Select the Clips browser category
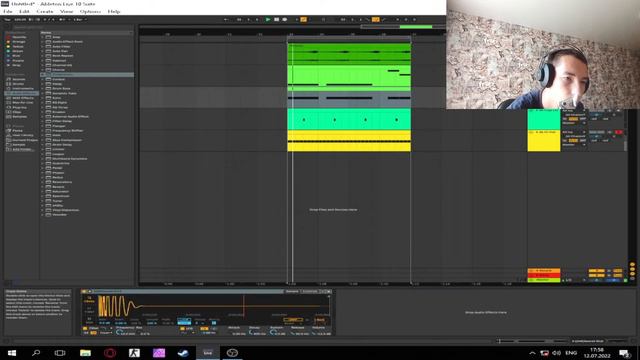Viewport: 640px width, 360px height. coord(17,112)
